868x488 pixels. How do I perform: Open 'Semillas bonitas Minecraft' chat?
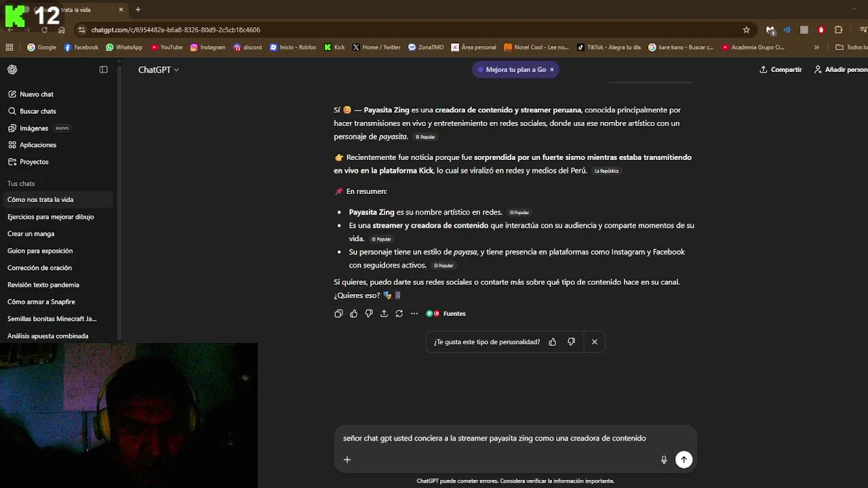coord(58,319)
